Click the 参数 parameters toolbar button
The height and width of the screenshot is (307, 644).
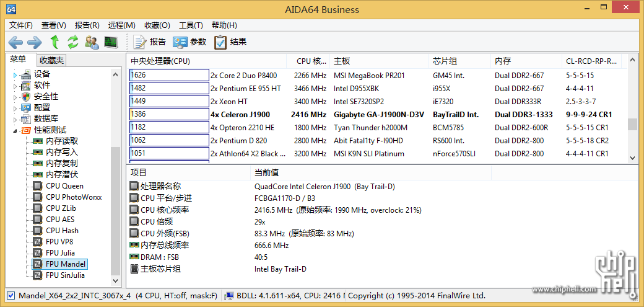tap(189, 42)
